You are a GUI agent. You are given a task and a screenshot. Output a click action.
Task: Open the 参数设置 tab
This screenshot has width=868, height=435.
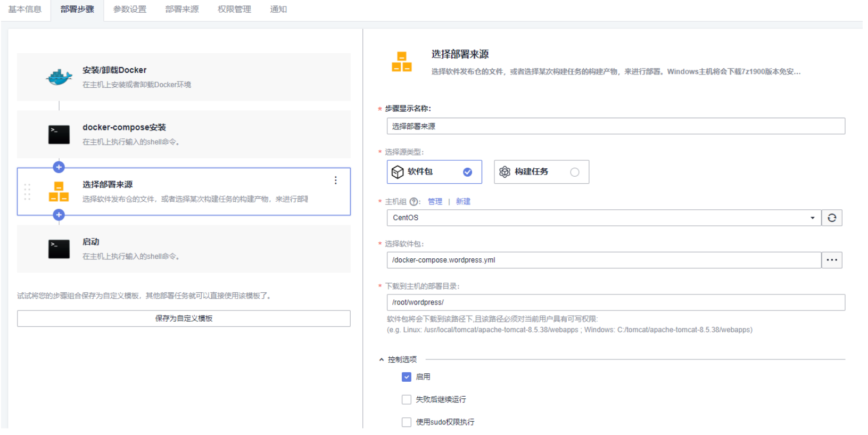(x=130, y=10)
